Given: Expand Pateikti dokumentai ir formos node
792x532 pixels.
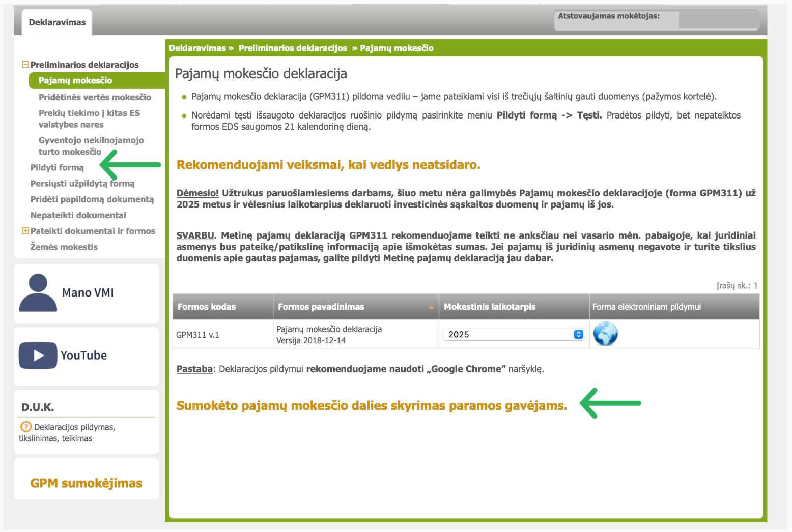Looking at the screenshot, I should point(25,231).
